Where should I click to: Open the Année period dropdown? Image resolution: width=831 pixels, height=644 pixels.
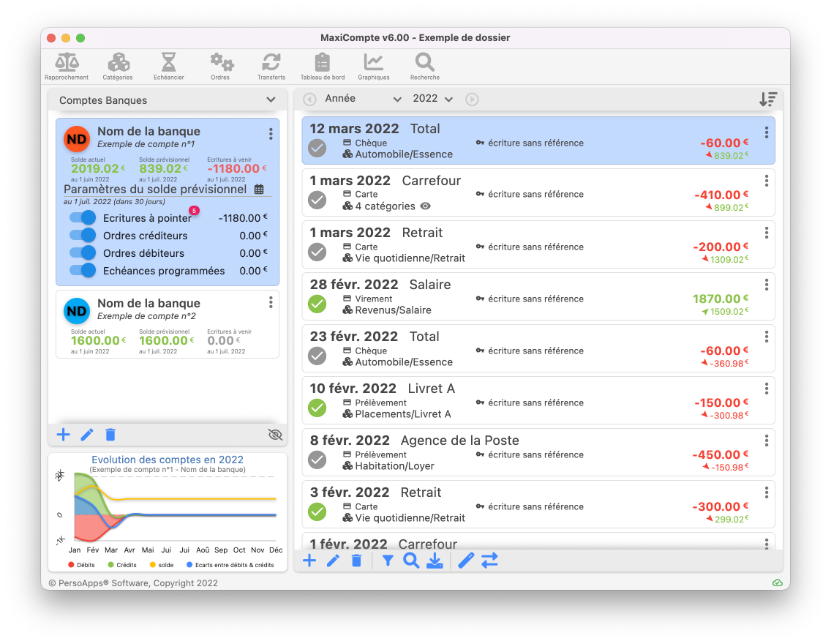(364, 99)
